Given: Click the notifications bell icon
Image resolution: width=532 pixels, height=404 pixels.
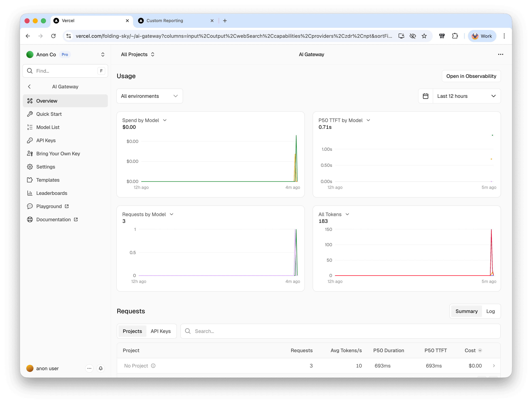Looking at the screenshot, I should coord(101,368).
